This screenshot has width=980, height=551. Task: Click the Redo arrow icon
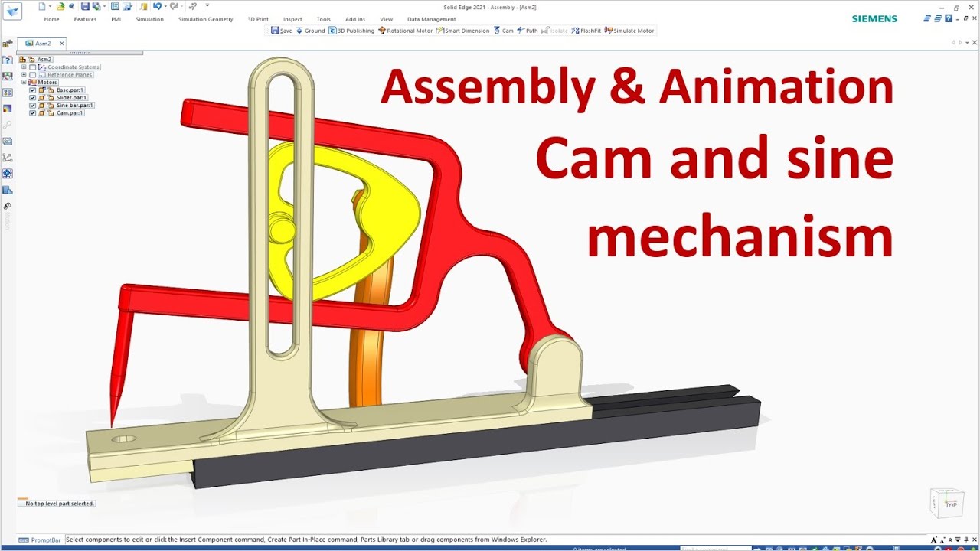pyautogui.click(x=174, y=6)
